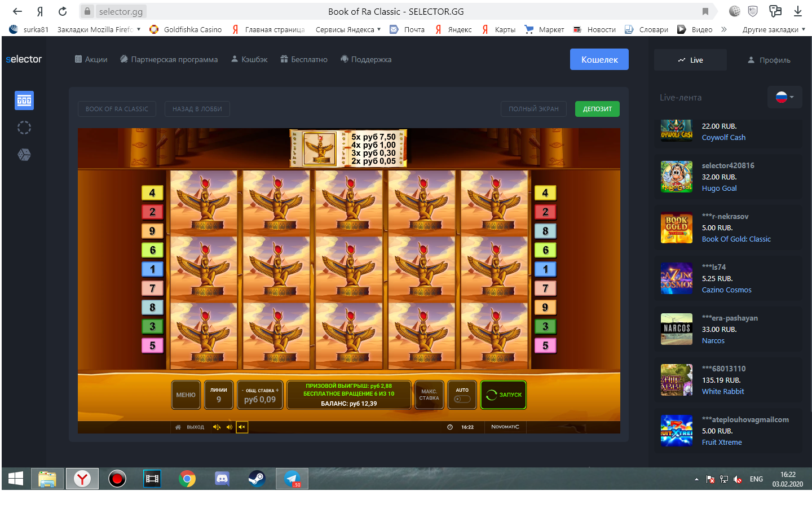Toggle the AUTO spin switch
The image size is (812, 508).
pyautogui.click(x=462, y=399)
